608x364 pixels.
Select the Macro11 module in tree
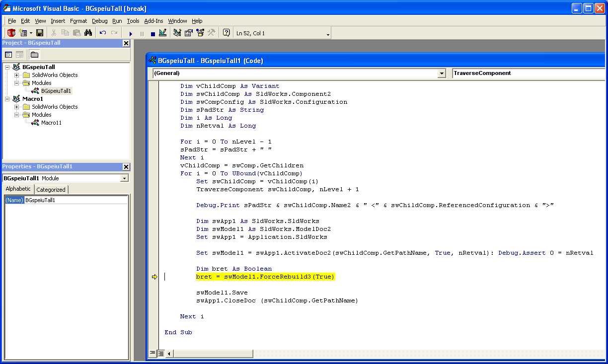(51, 123)
